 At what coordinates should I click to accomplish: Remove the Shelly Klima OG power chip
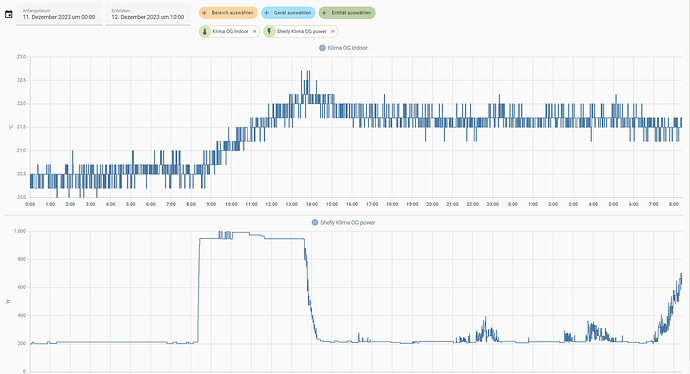pos(333,32)
